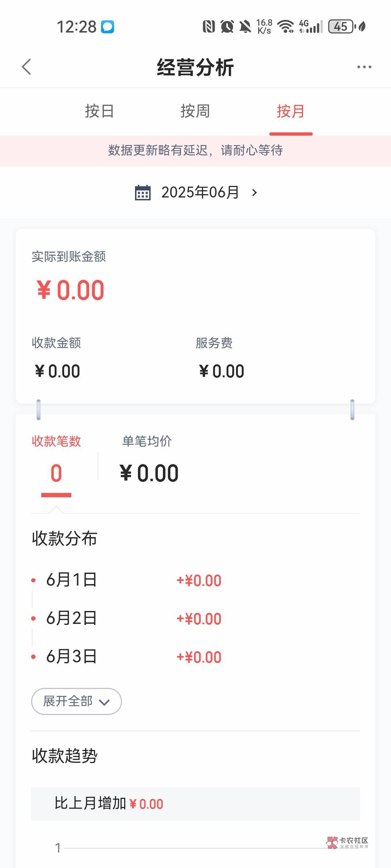
Task: Tap the chevron next to 2025年06月
Action: [255, 192]
